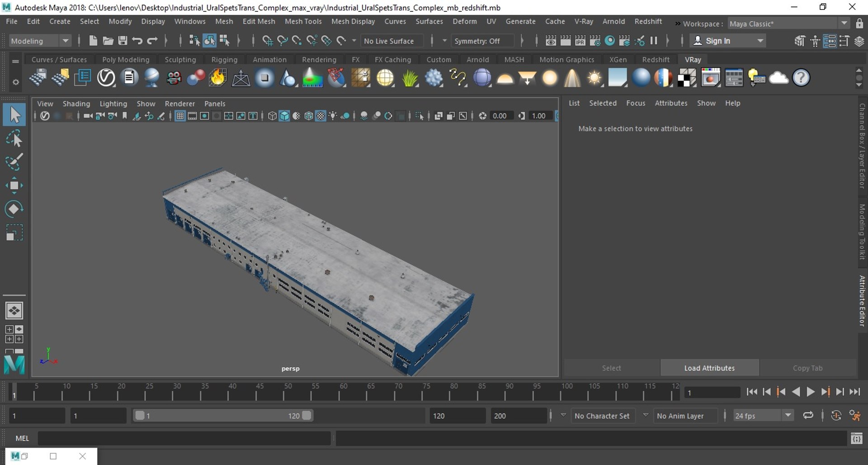
Task: Open V-Ray help question icon
Action: point(801,78)
